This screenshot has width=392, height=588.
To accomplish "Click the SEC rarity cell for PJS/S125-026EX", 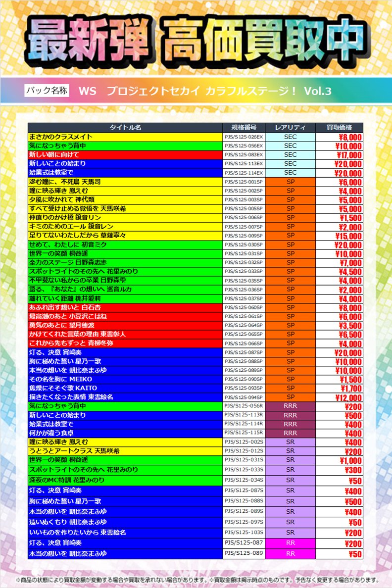I will pyautogui.click(x=291, y=137).
